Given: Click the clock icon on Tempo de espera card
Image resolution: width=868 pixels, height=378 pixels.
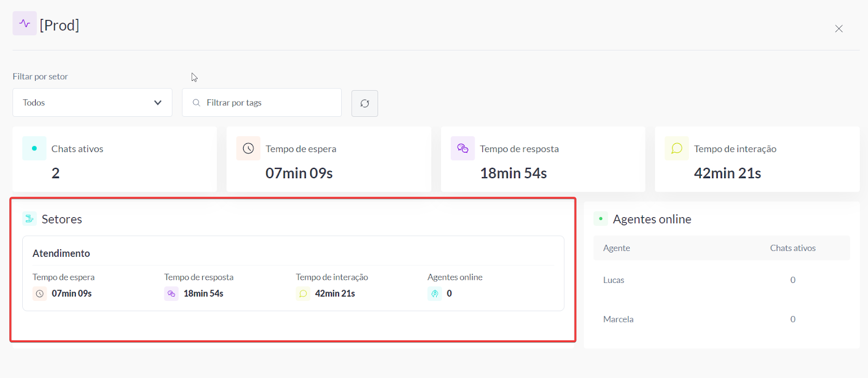Looking at the screenshot, I should click(248, 148).
